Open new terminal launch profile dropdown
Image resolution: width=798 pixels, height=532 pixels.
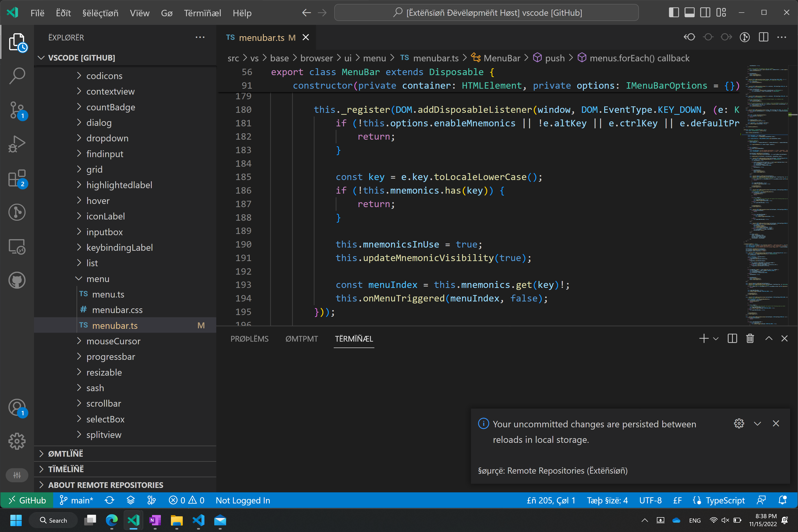[716, 339]
